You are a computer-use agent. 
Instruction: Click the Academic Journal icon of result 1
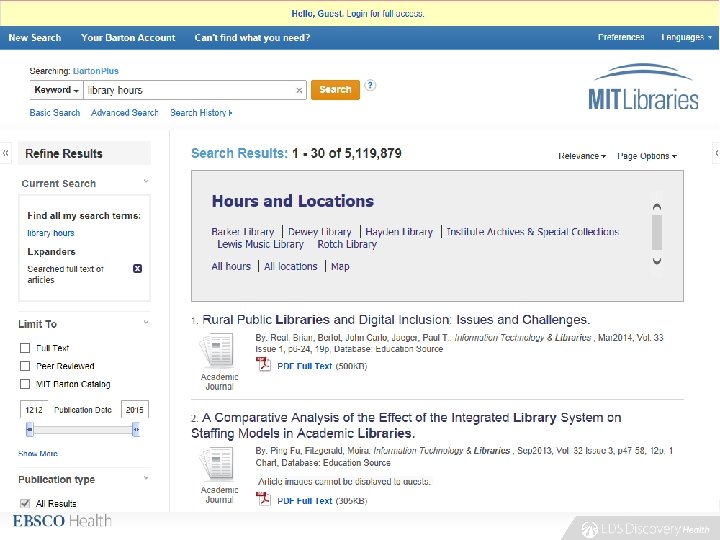point(219,351)
